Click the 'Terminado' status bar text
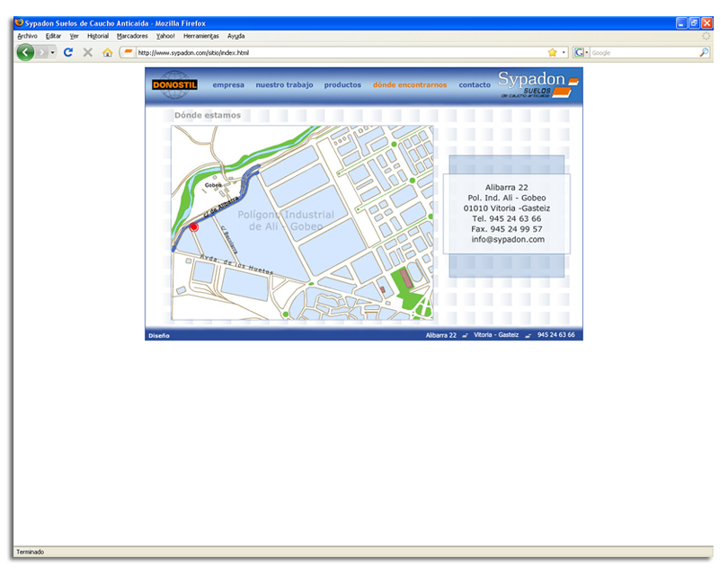Viewport: 728px width, 584px height. (31, 552)
